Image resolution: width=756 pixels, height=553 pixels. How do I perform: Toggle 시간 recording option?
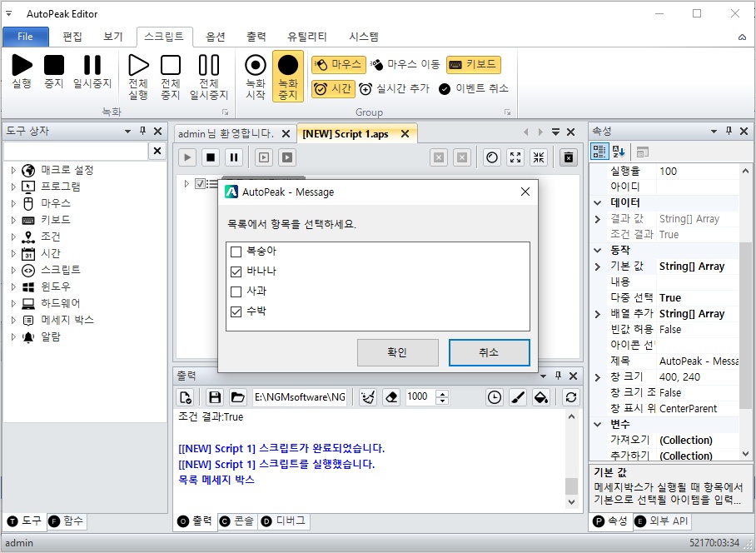pos(333,89)
